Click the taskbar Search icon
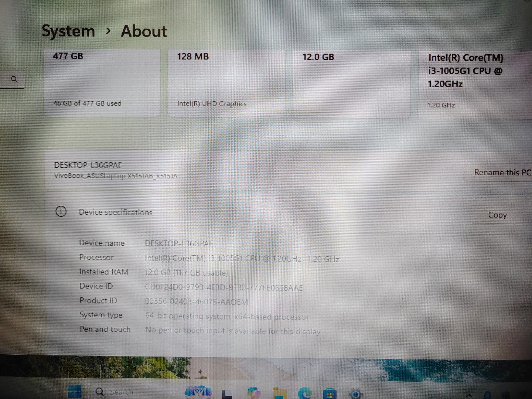Image resolution: width=532 pixels, height=399 pixels. [99, 392]
